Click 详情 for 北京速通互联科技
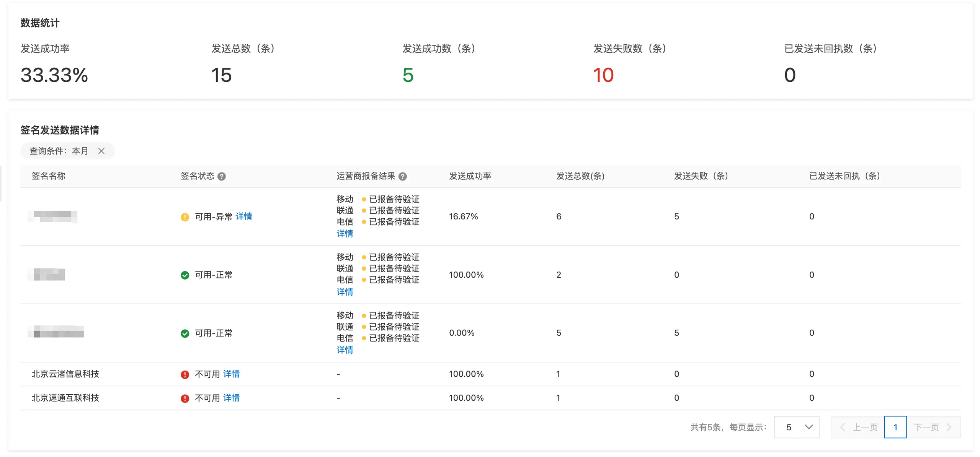980x457 pixels. pos(232,398)
